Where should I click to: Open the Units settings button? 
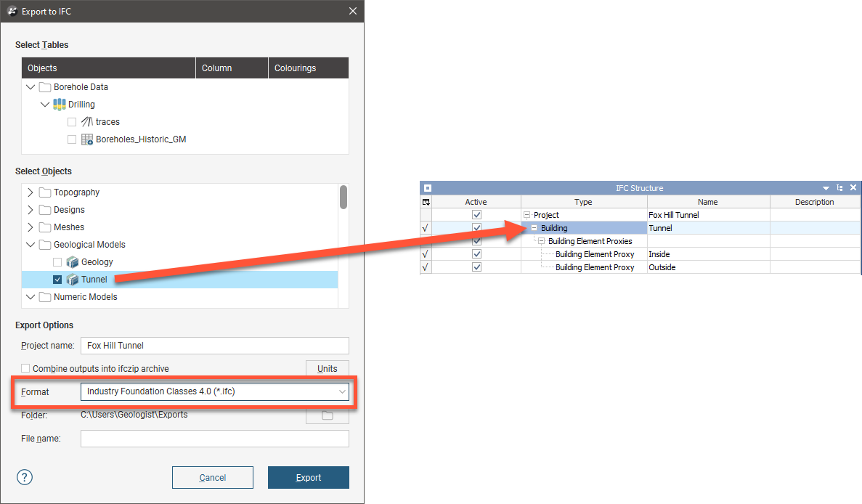pyautogui.click(x=328, y=369)
